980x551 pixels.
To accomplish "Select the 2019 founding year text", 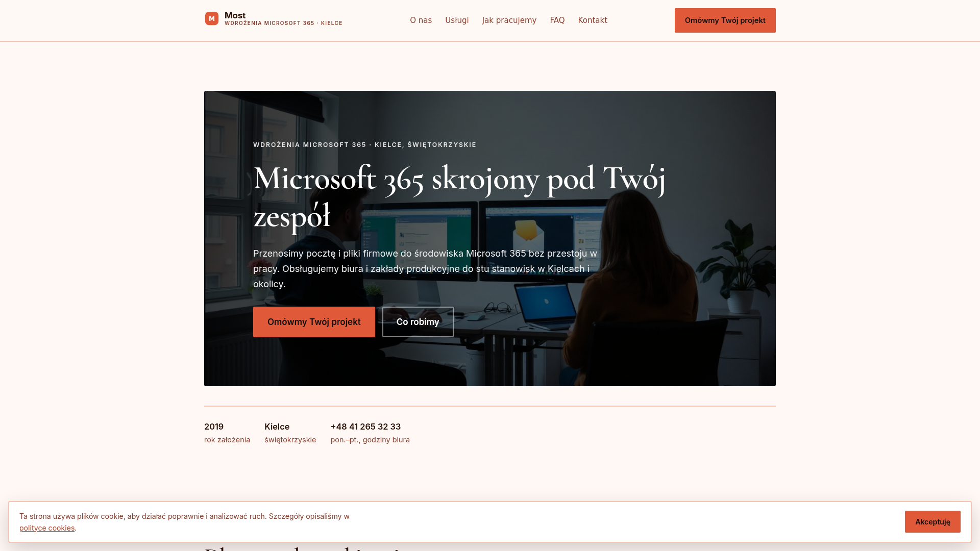I will [x=214, y=427].
